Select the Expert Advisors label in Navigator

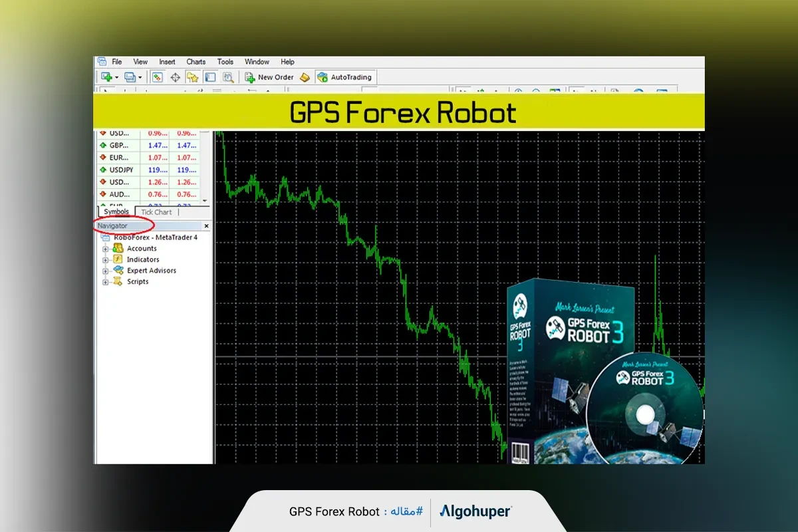[x=152, y=271]
